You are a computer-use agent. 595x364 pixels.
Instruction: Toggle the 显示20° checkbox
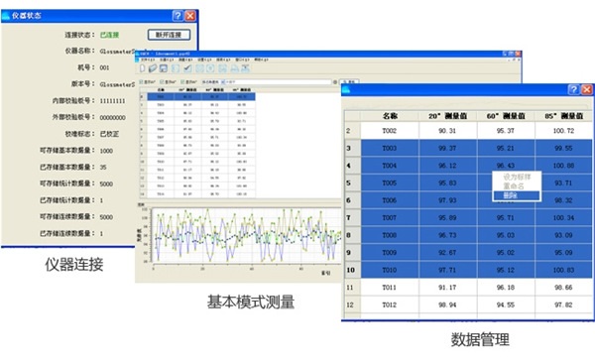click(x=141, y=82)
